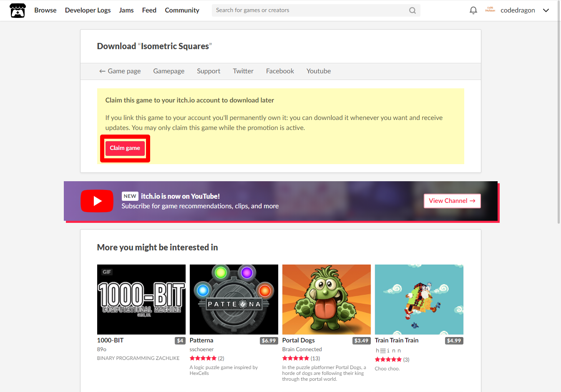Click the $3.49 price tag on Portal Dogs
561x392 pixels.
point(362,341)
